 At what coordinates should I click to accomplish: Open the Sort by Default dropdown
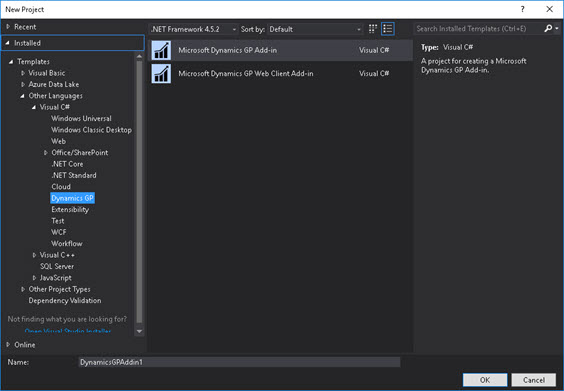[x=315, y=29]
